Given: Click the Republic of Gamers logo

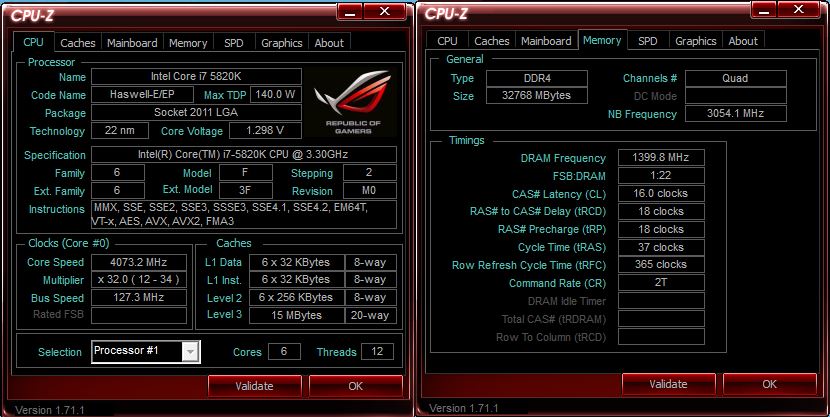Looking at the screenshot, I should 353,102.
